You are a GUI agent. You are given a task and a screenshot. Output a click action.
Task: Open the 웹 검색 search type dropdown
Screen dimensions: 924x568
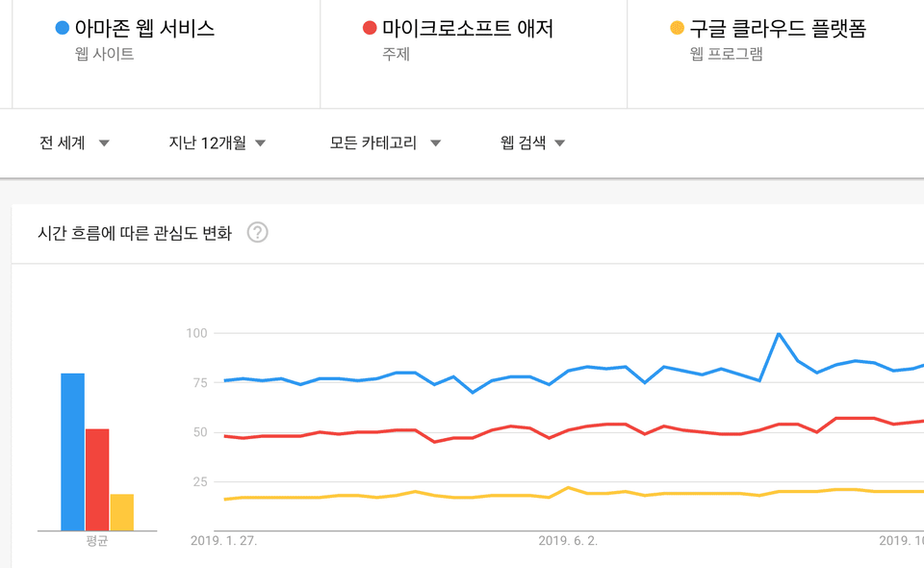532,142
